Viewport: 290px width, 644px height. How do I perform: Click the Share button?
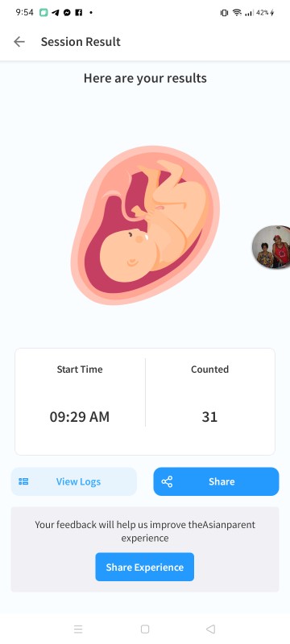(216, 481)
